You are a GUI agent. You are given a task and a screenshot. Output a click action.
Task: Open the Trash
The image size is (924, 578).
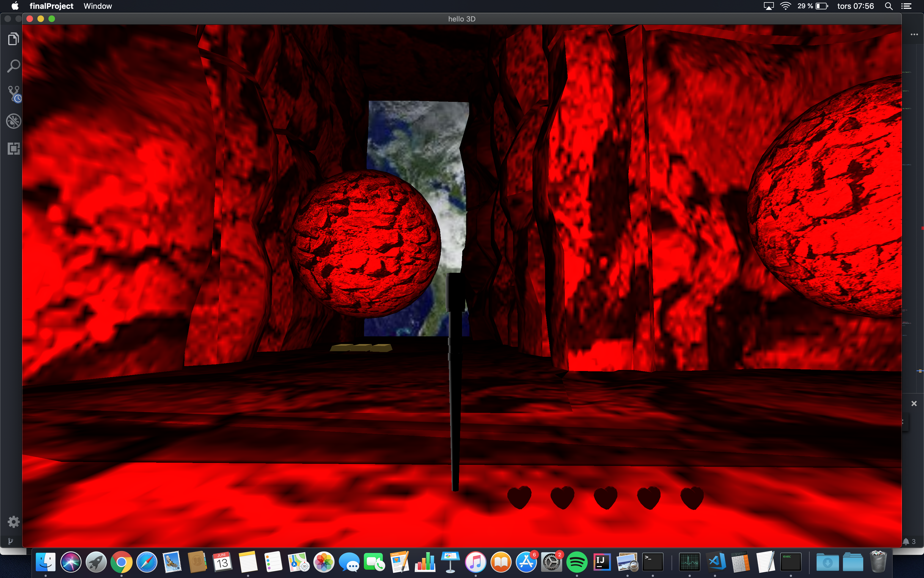point(878,562)
